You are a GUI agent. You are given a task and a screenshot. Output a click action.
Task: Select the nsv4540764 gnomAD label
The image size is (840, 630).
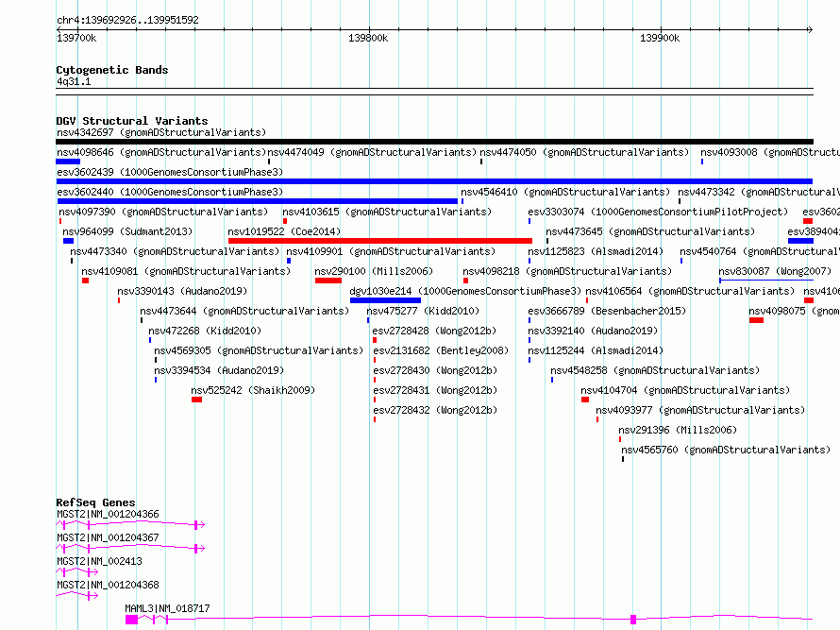(760, 251)
